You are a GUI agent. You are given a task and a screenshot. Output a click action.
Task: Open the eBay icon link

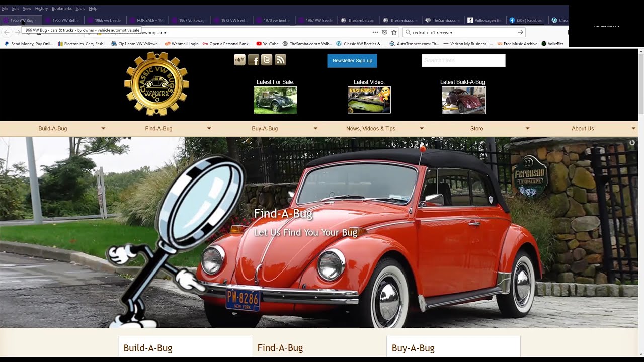coord(239,60)
